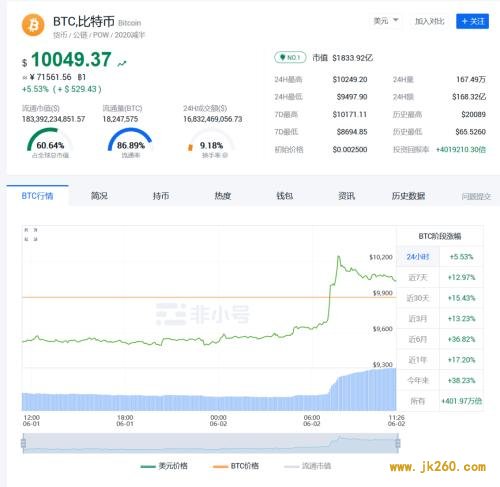Click the left handle of chart range slider
The height and width of the screenshot is (487, 500).
(23, 443)
